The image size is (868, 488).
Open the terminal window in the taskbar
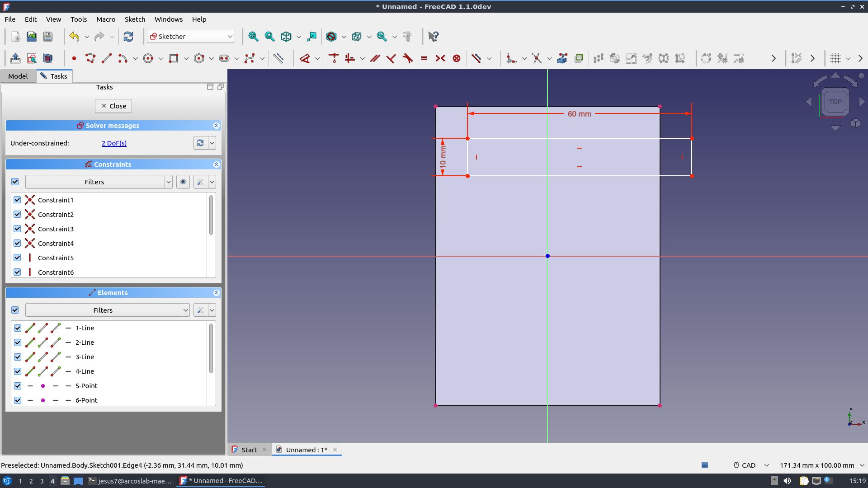[130, 481]
